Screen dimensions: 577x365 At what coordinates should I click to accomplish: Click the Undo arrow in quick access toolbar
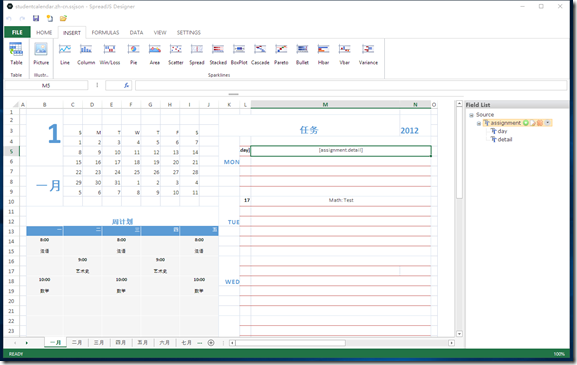[x=10, y=18]
